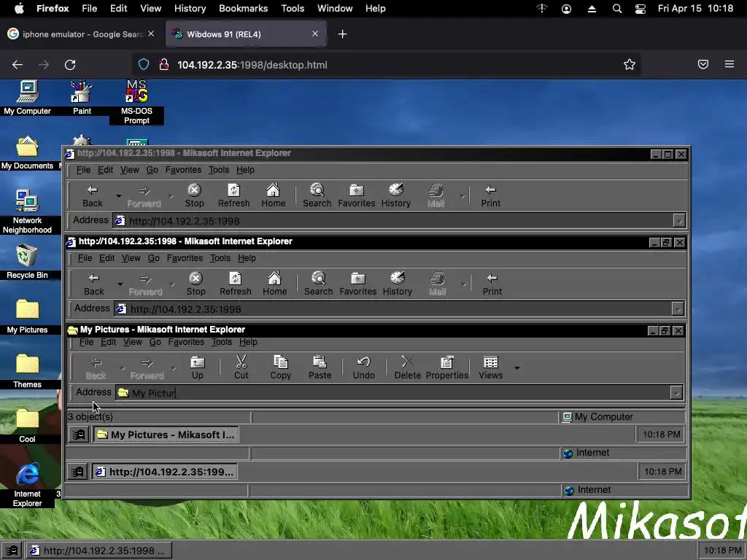Screen dimensions: 747x560
Task: Click History in the second IE window
Action: click(x=398, y=284)
